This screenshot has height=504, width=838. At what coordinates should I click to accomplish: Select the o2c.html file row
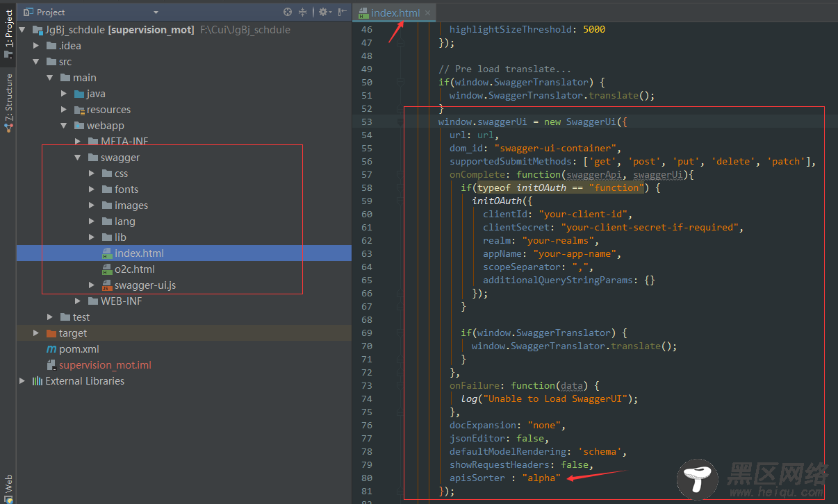(184, 269)
